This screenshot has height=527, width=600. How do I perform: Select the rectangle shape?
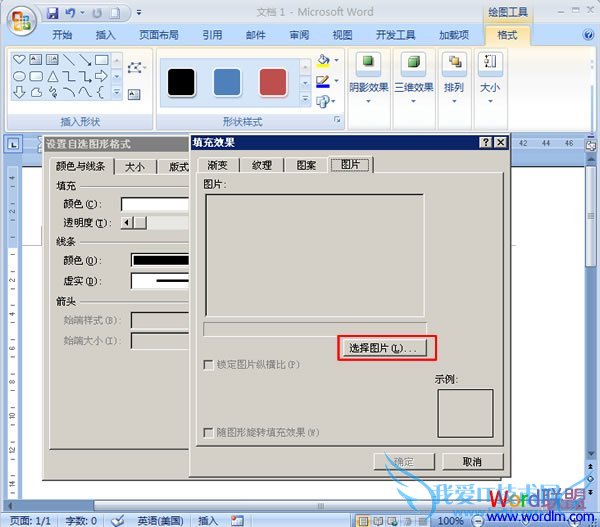(x=102, y=59)
